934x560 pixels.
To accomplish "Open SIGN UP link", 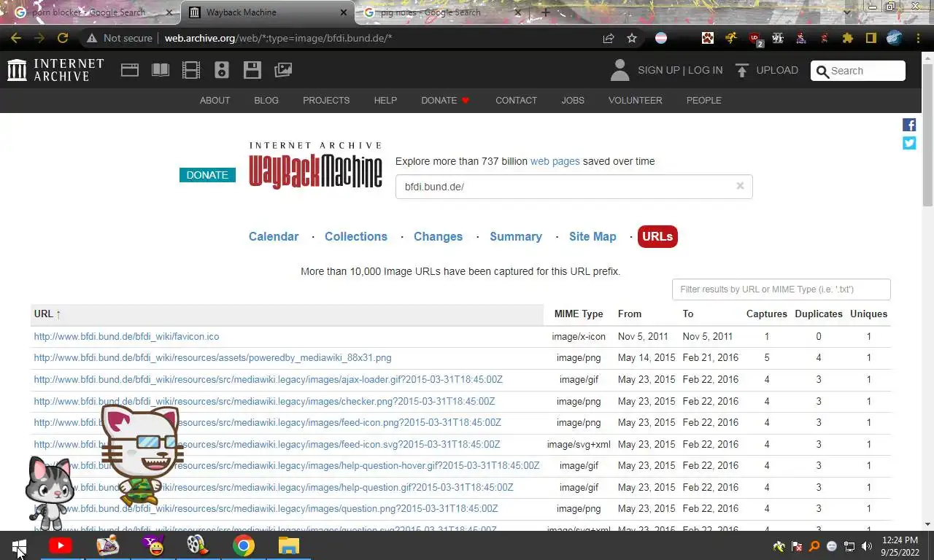I will (x=659, y=70).
